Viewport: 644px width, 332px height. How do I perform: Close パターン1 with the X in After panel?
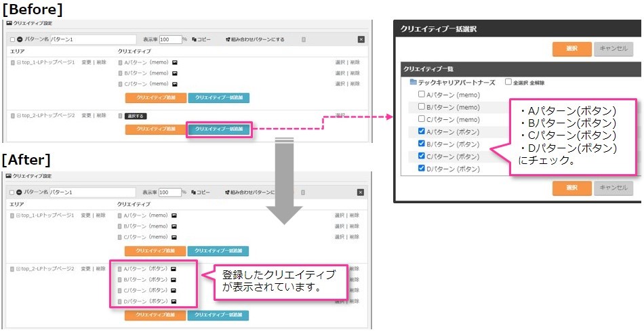tap(361, 192)
